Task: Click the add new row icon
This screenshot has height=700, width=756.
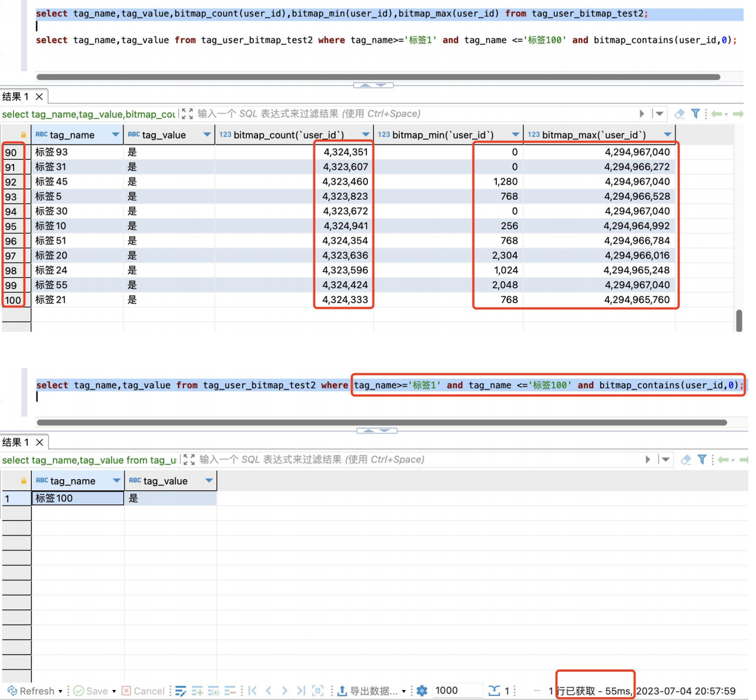Action: click(197, 691)
